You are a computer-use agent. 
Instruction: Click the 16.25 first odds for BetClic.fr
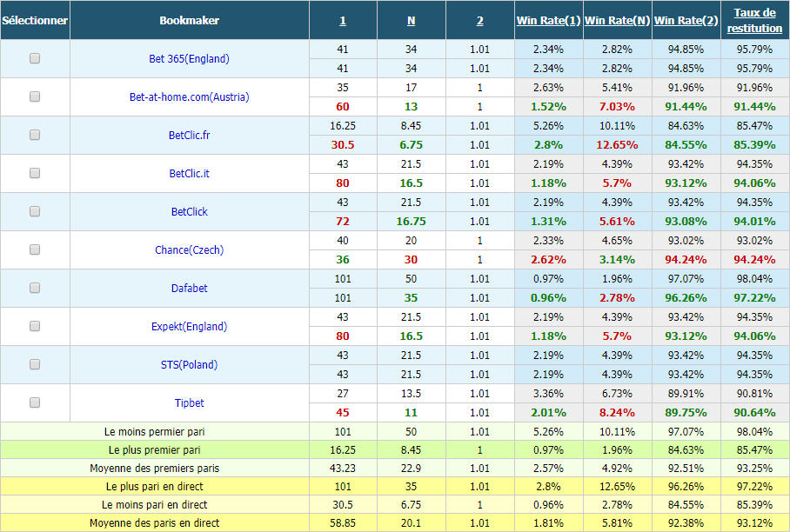(343, 126)
